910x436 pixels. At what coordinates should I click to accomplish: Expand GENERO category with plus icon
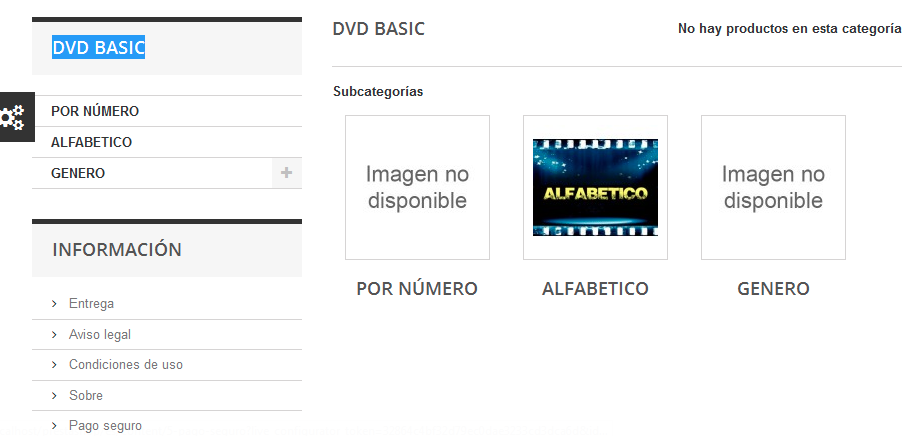[x=286, y=173]
